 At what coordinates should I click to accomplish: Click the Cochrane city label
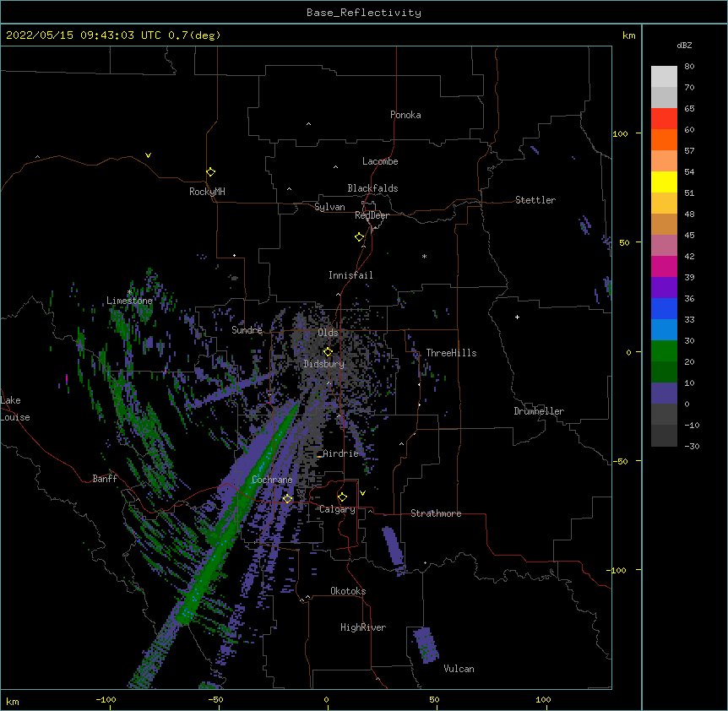pos(272,480)
